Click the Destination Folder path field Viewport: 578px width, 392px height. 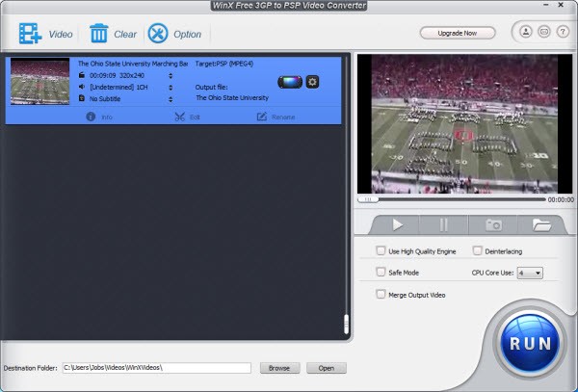tap(157, 368)
